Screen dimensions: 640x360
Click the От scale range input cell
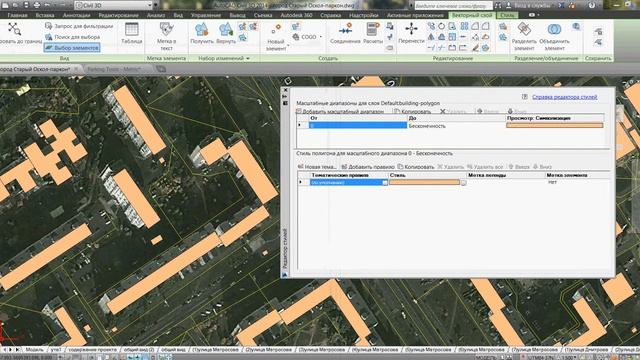(x=358, y=125)
